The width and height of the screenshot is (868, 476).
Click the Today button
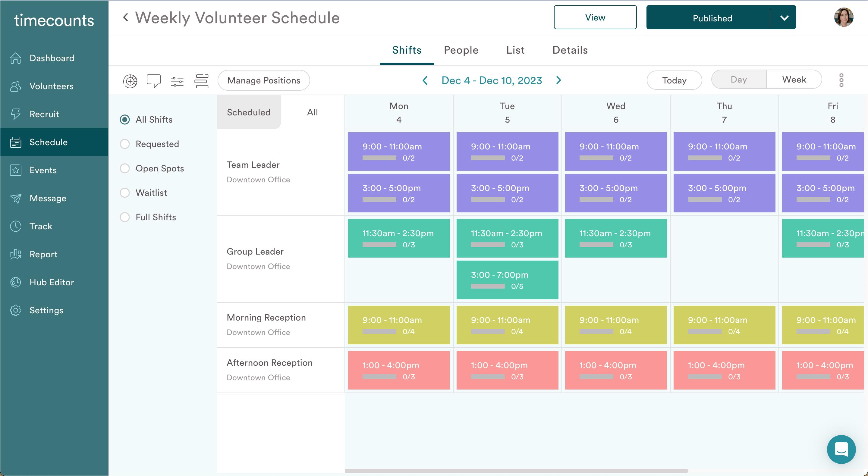[x=674, y=80]
